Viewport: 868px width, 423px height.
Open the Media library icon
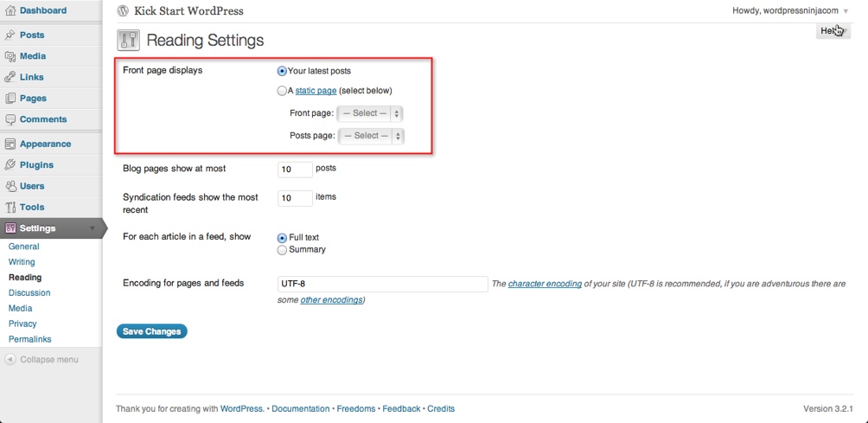click(x=10, y=56)
